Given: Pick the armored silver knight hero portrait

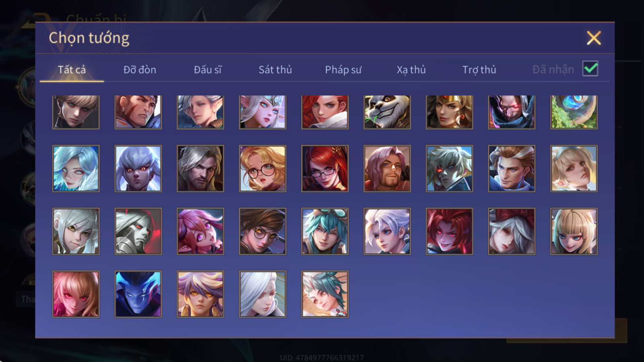Looking at the screenshot, I should pyautogui.click(x=138, y=231).
